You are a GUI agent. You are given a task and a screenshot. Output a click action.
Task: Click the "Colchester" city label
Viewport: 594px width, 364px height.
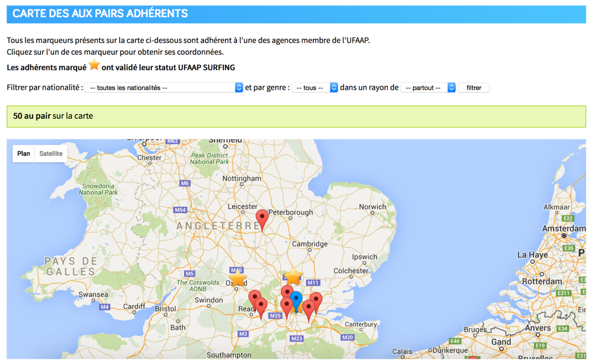tap(351, 271)
